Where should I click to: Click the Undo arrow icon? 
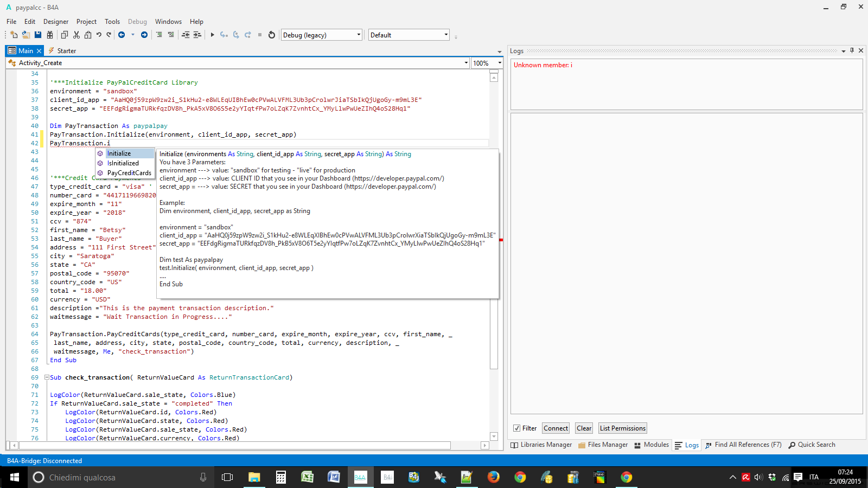99,35
